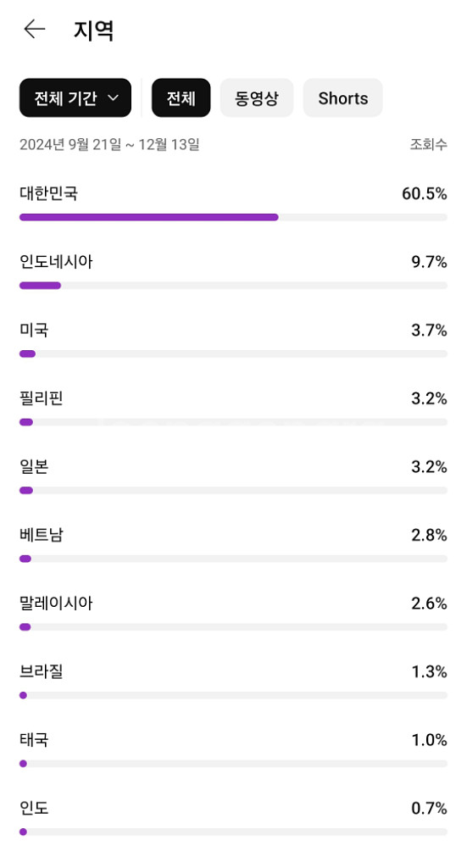Open the 필리핀 region row

(234, 408)
